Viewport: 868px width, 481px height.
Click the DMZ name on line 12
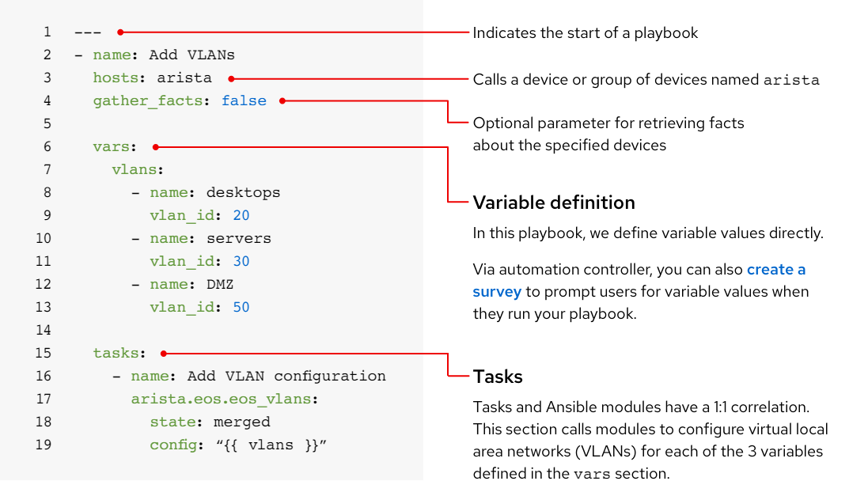[x=220, y=284]
